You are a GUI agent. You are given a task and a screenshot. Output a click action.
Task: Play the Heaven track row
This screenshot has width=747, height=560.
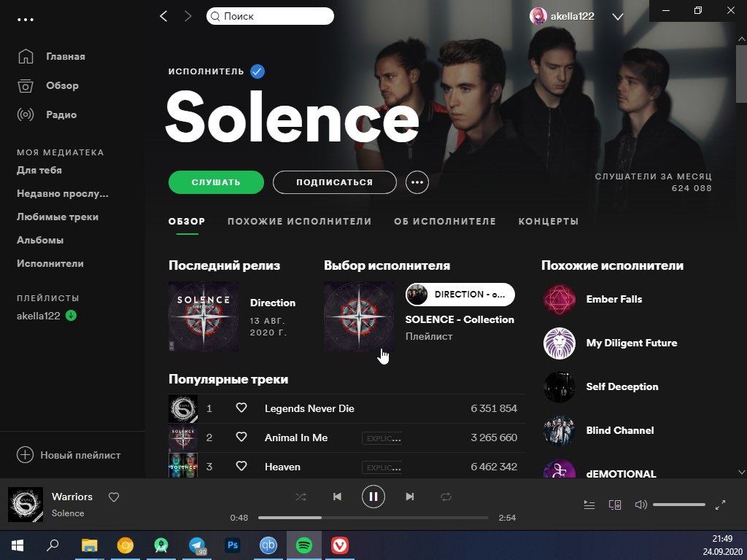click(347, 467)
